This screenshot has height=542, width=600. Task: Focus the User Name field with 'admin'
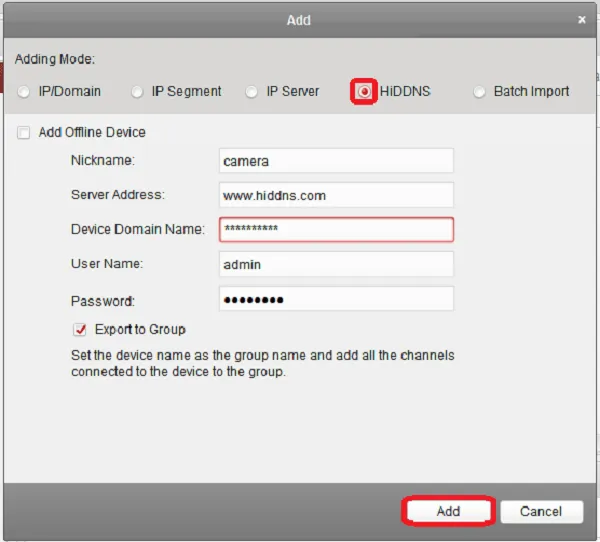coord(335,264)
